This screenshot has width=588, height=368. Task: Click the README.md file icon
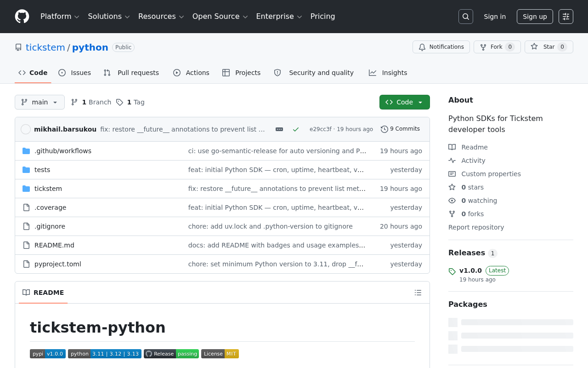[x=26, y=245]
